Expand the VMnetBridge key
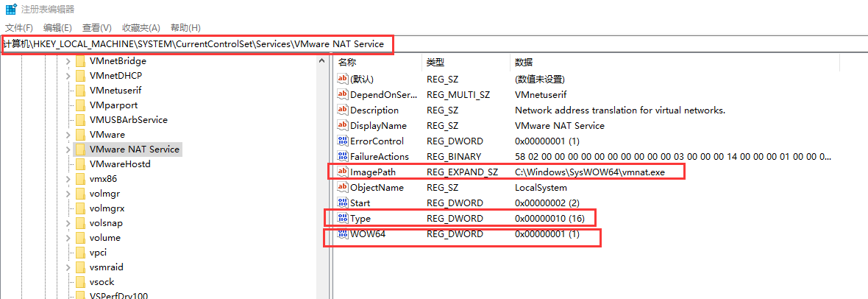This screenshot has width=868, height=299. pos(68,61)
